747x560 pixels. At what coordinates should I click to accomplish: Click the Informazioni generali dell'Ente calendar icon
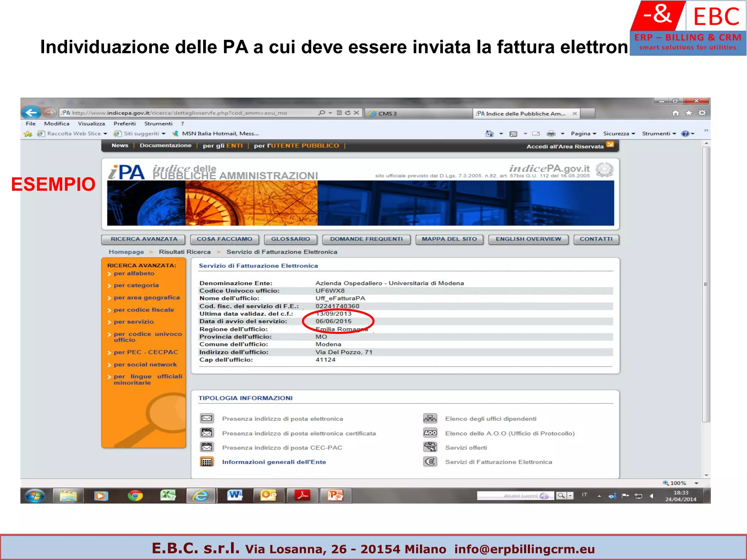207,462
